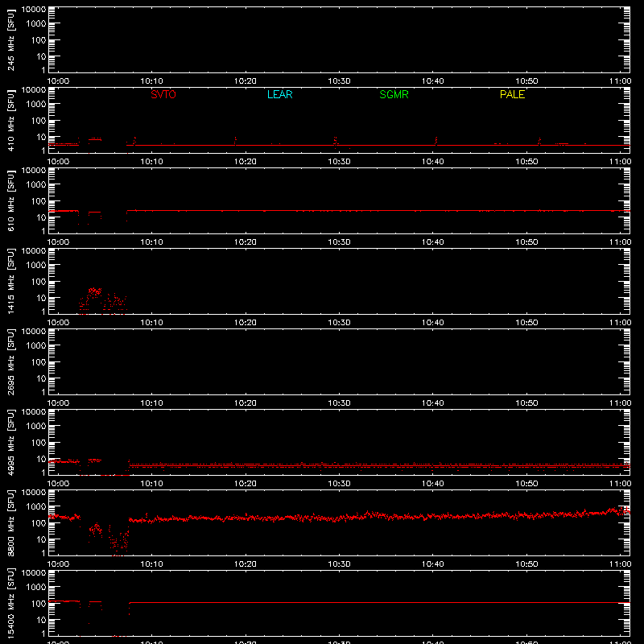This screenshot has height=644, width=644.
Task: Click the 100 tick label on 15400 MHz axis
Action: (x=39, y=603)
